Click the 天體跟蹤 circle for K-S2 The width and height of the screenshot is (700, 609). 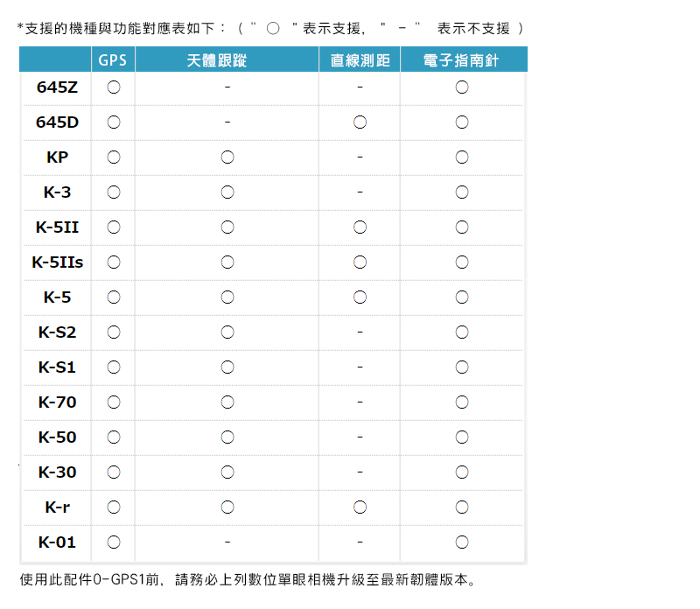227,332
